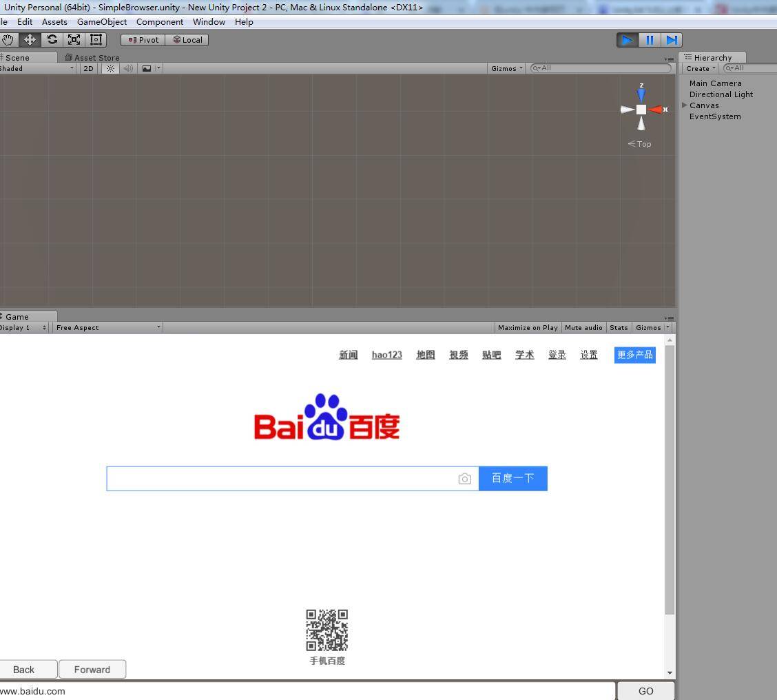Open the Help menu
Viewport: 777px width, 700px height.
click(x=244, y=22)
